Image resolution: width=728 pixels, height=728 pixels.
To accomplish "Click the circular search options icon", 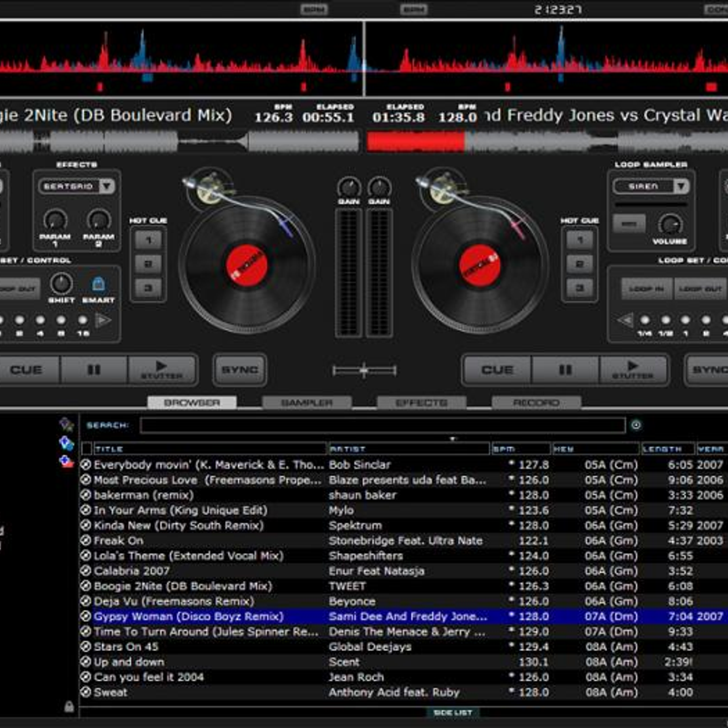I will 636,425.
